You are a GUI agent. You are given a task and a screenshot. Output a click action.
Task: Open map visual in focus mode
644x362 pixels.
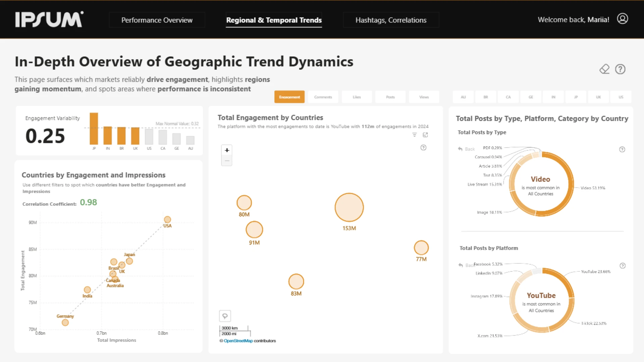(425, 135)
